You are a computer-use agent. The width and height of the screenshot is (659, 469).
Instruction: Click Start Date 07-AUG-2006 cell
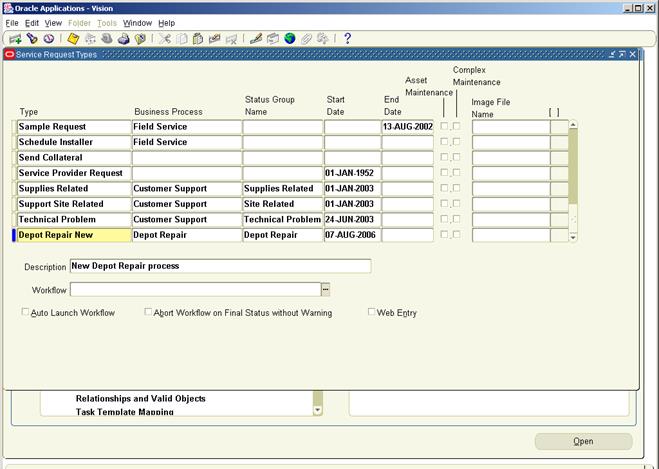352,235
